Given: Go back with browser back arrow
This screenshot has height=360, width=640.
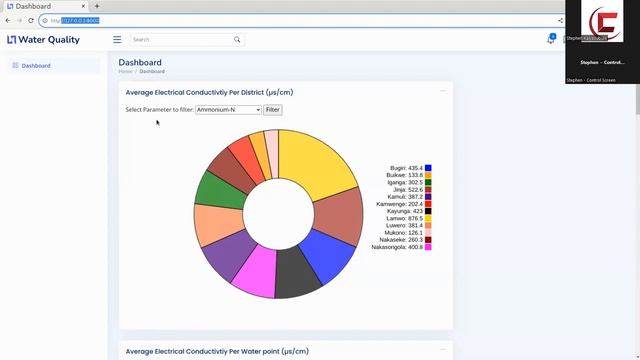Looking at the screenshot, I should tap(8, 20).
